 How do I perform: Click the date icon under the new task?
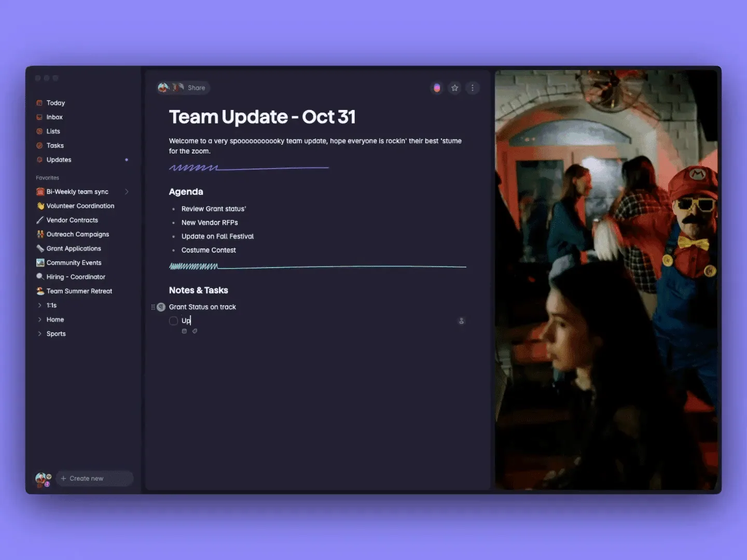click(184, 331)
